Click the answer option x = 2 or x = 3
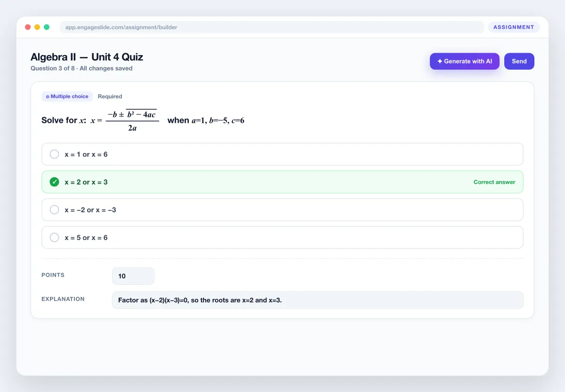565x392 pixels. coord(282,182)
